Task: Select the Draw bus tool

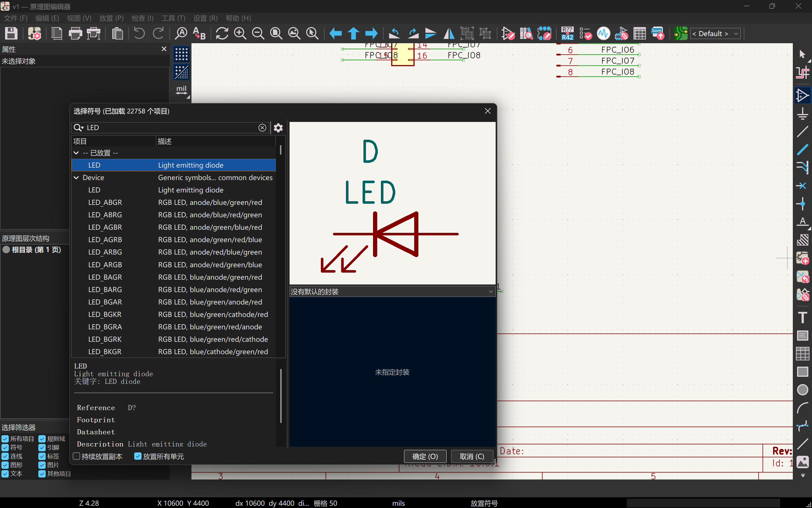Action: (803, 150)
